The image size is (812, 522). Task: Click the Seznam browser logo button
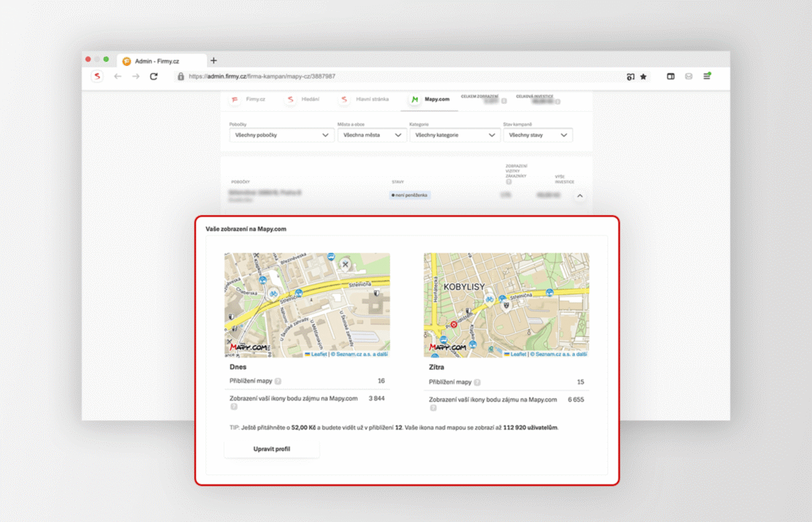coord(97,76)
